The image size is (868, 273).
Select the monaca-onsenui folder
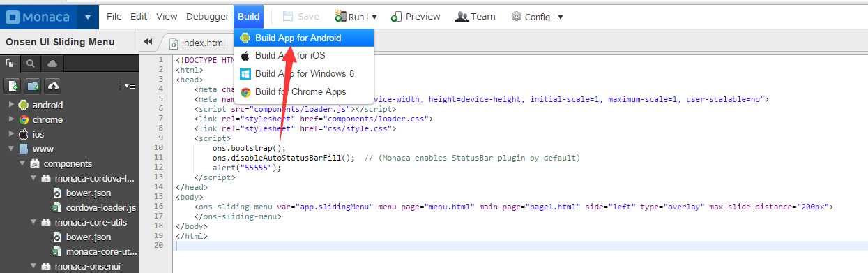tap(88, 266)
